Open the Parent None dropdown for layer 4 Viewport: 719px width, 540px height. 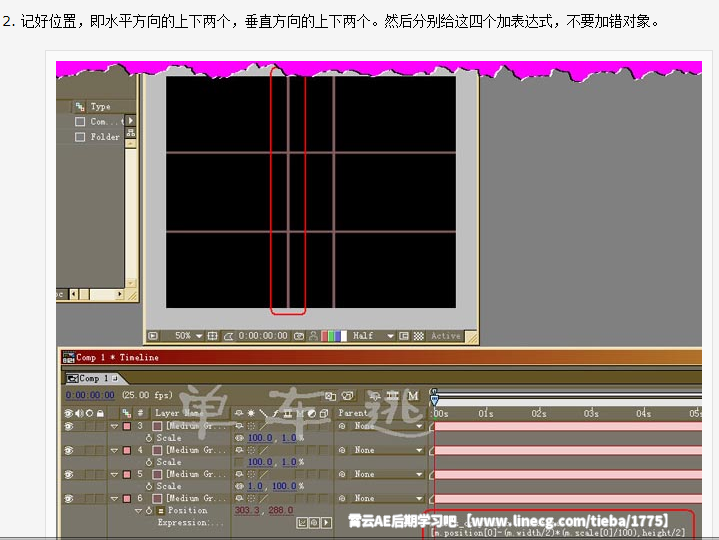[388, 450]
